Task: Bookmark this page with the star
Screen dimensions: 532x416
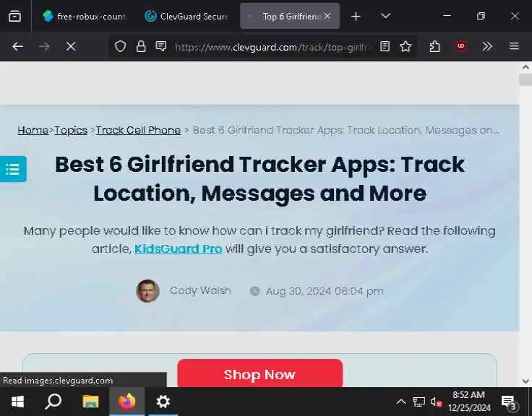Action: (x=406, y=46)
